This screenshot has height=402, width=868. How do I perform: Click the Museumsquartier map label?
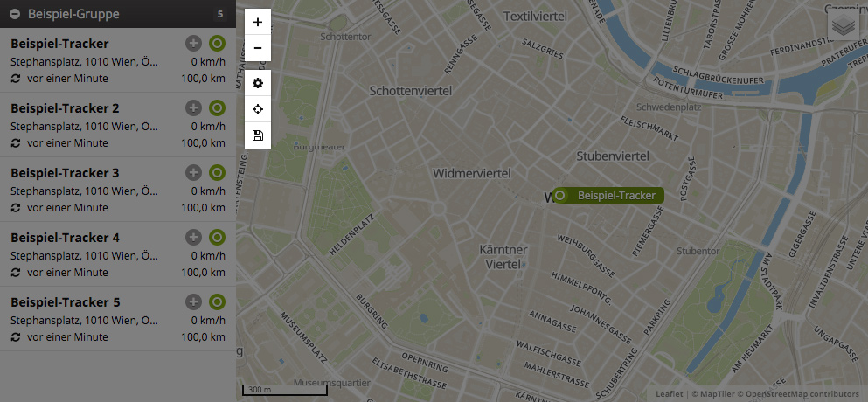[332, 383]
